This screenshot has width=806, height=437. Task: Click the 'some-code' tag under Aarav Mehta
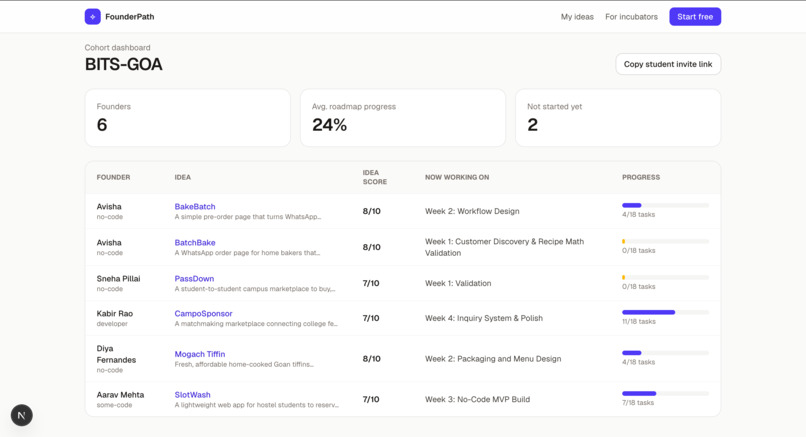(114, 405)
